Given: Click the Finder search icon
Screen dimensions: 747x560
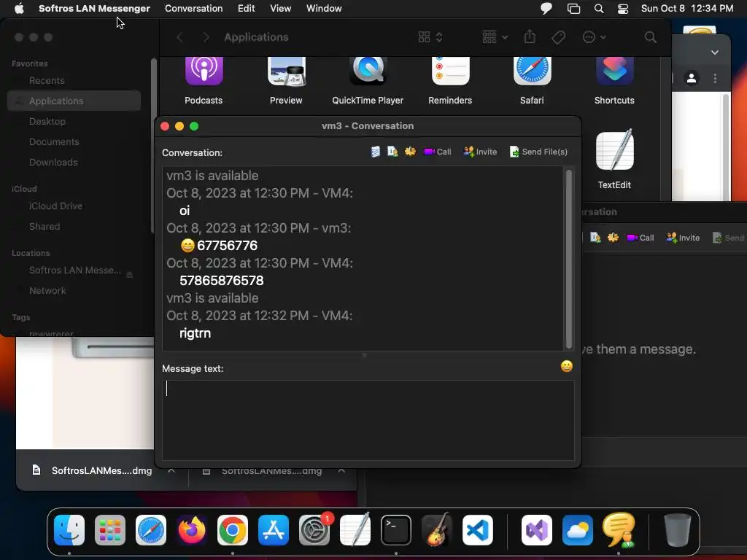Looking at the screenshot, I should (650, 37).
